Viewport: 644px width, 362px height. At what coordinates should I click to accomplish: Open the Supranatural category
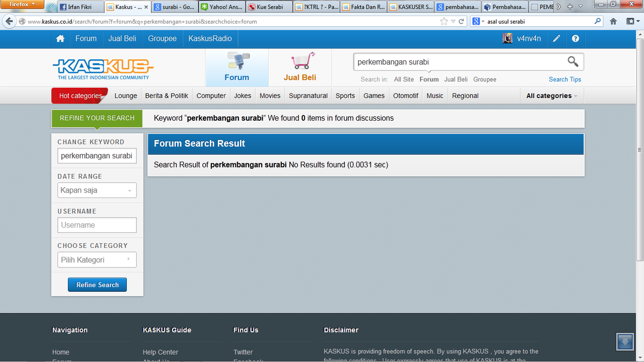[x=308, y=96]
